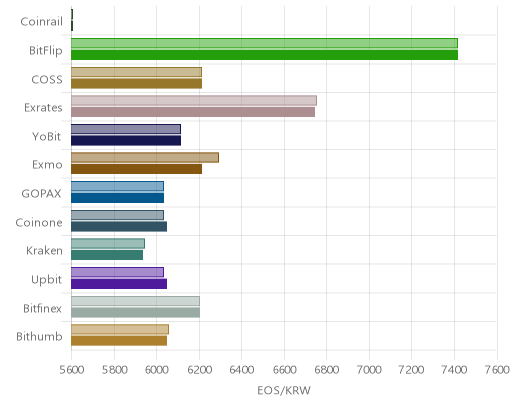Click the Exmo upper tan bar
512x408 pixels.
click(x=145, y=158)
